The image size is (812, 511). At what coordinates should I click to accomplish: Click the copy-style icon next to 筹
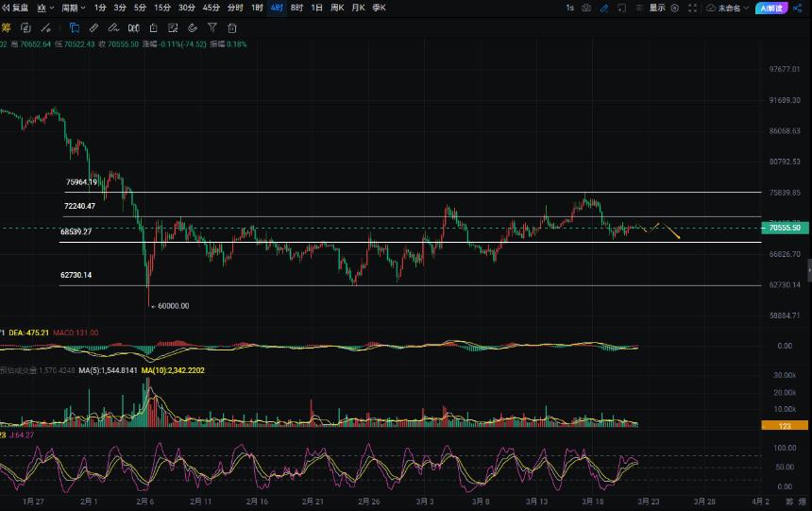(25, 28)
